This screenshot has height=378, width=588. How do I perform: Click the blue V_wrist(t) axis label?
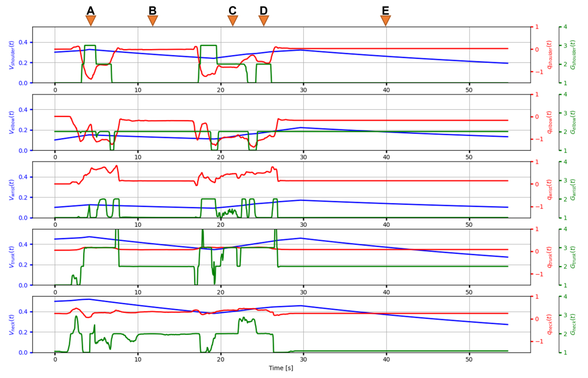click(x=11, y=190)
